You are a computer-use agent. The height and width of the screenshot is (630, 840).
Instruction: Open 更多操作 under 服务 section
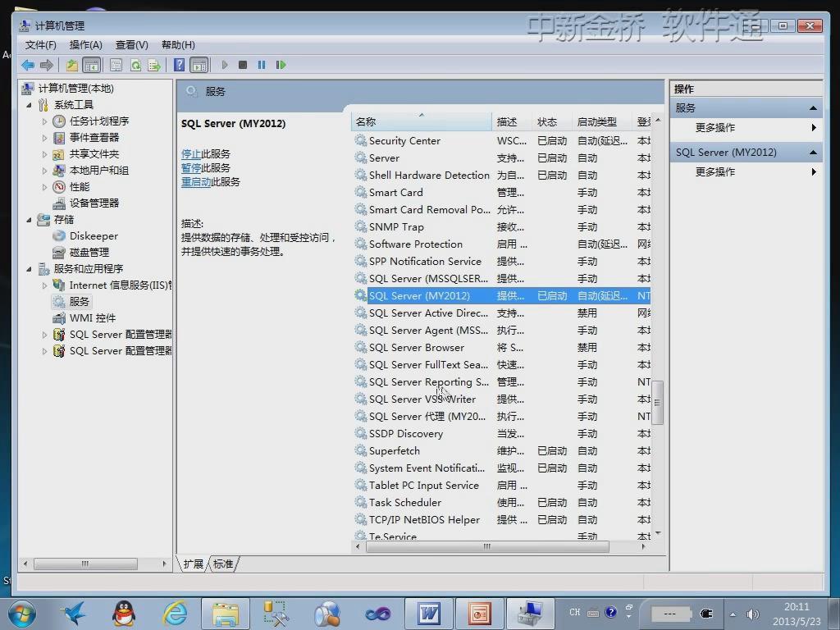715,127
